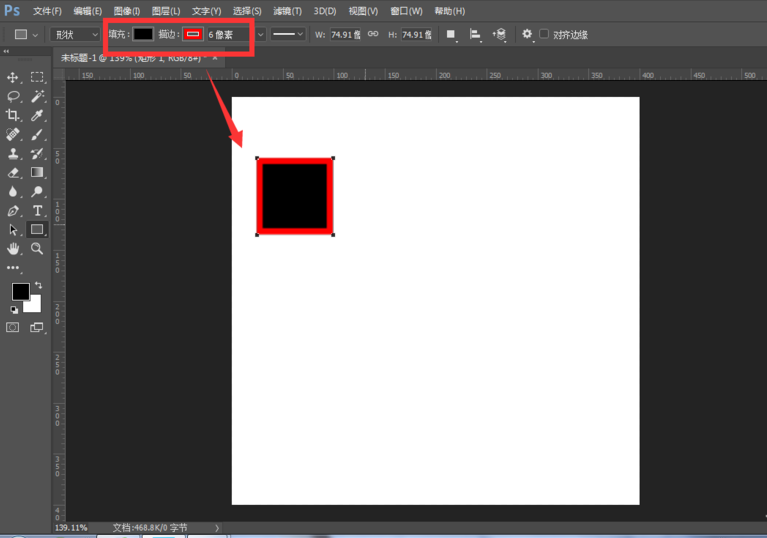
Task: Select the Eyedropper tool
Action: 37,115
